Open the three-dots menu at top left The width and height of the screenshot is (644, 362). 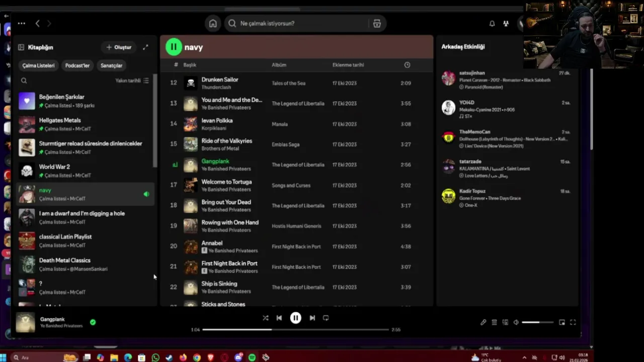pos(21,23)
